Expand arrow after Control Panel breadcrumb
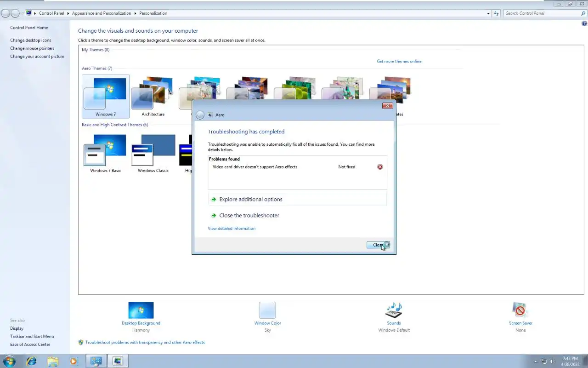The width and height of the screenshot is (588, 368). (68, 13)
